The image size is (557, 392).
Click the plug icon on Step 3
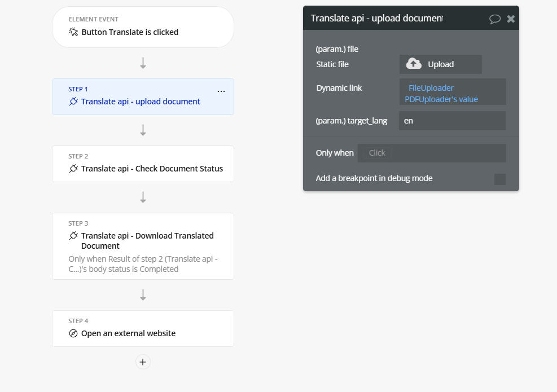click(x=73, y=236)
